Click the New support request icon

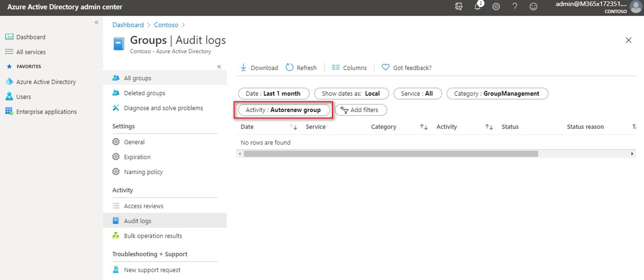(x=116, y=270)
